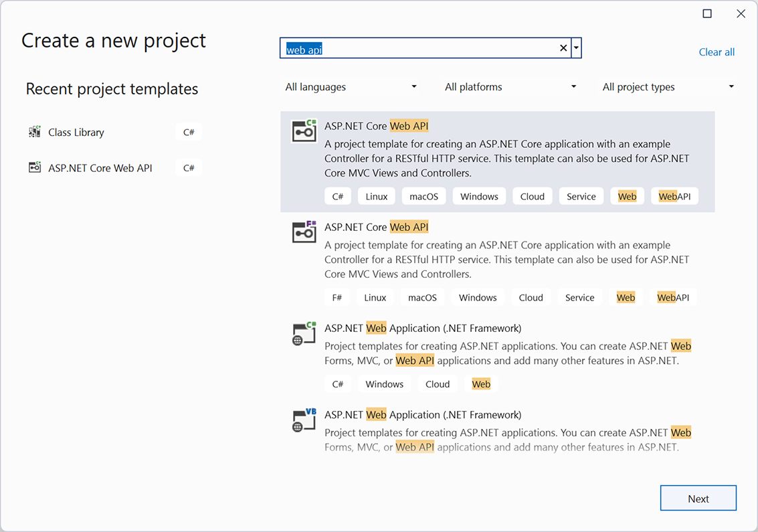Viewport: 758px width, 532px height.
Task: Click the Linux tag in the C# Web API template
Action: (x=377, y=196)
